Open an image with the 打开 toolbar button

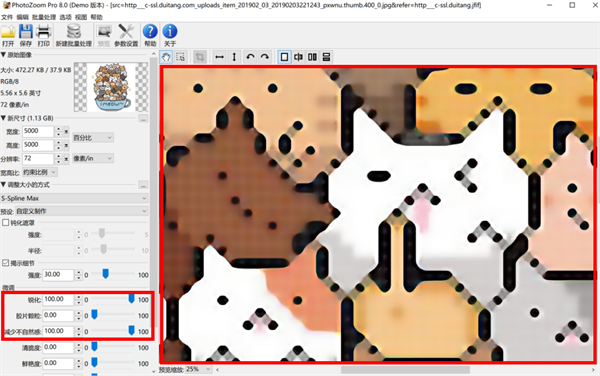(x=8, y=35)
